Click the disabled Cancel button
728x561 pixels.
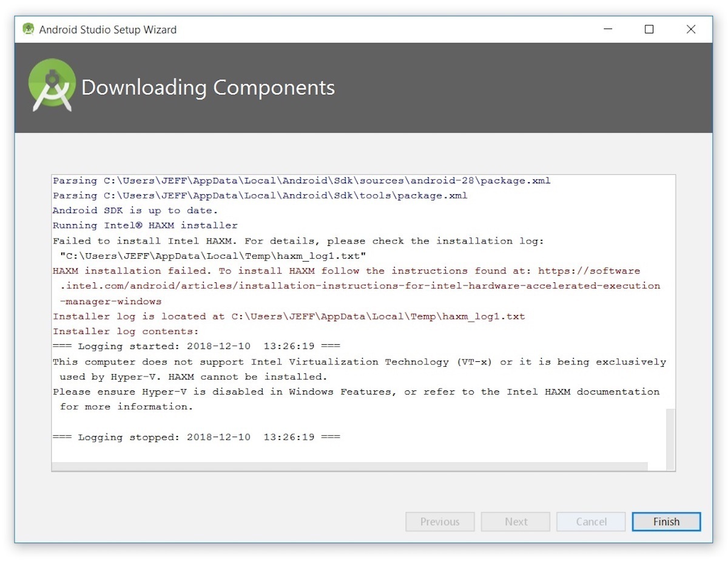591,522
